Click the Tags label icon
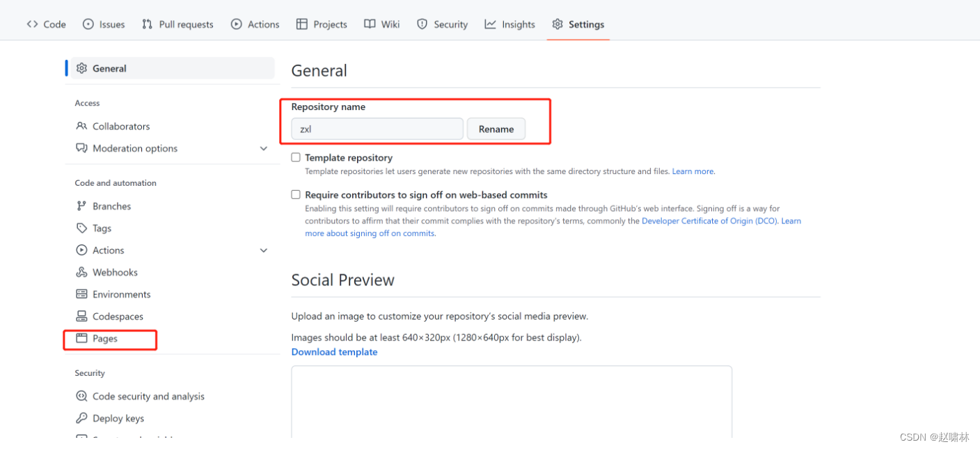This screenshot has height=449, width=980. pos(81,228)
